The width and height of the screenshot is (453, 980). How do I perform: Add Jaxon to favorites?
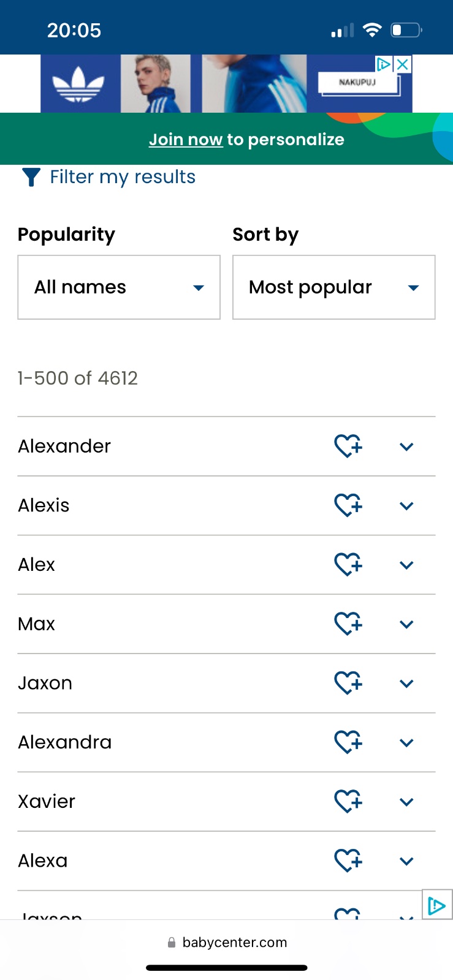pyautogui.click(x=348, y=683)
